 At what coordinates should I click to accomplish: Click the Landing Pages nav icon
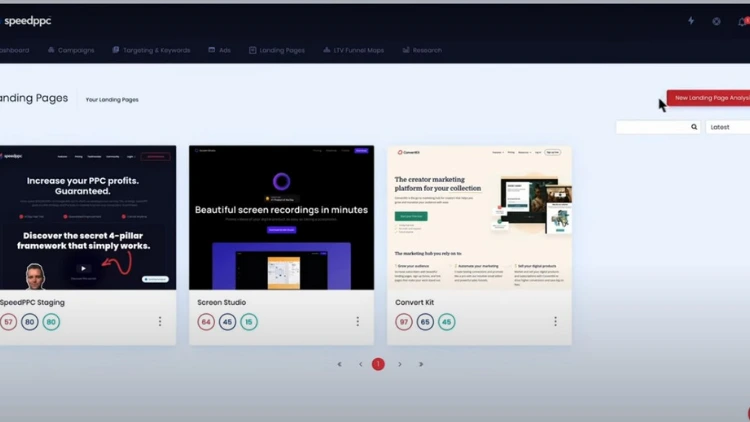click(253, 50)
